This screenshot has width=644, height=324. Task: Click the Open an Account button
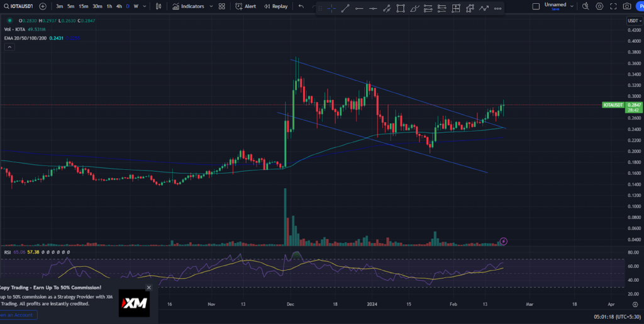18,315
